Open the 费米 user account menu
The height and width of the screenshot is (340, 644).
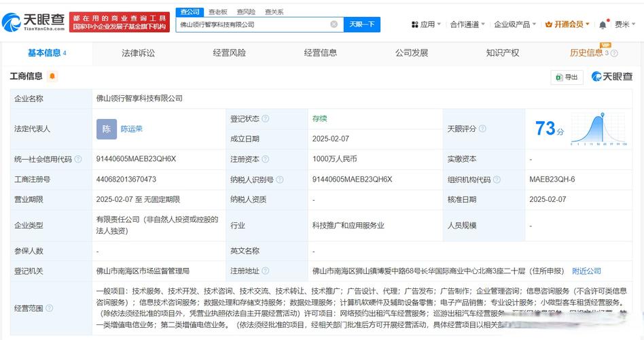pyautogui.click(x=625, y=24)
